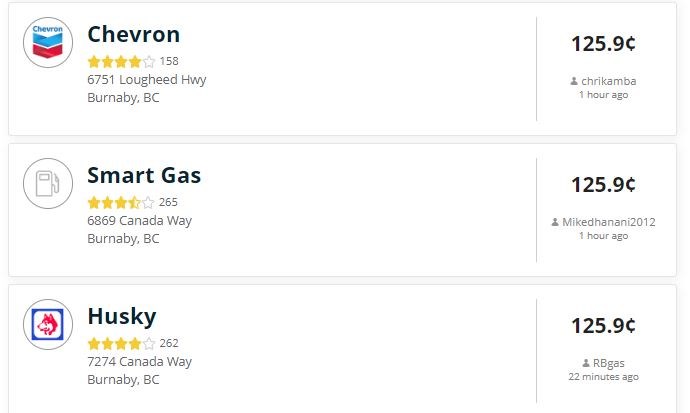Click Husky's star rating
The height and width of the screenshot is (413, 690).
pos(121,344)
